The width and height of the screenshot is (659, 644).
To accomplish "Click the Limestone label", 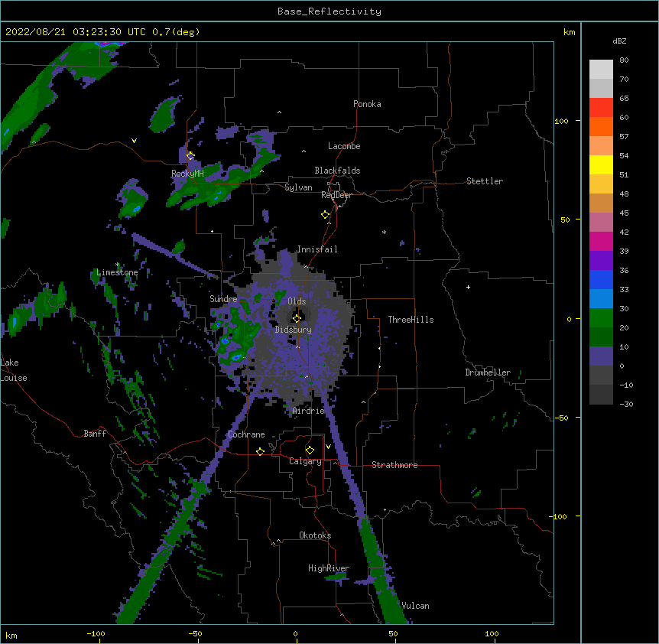I will click(x=117, y=272).
